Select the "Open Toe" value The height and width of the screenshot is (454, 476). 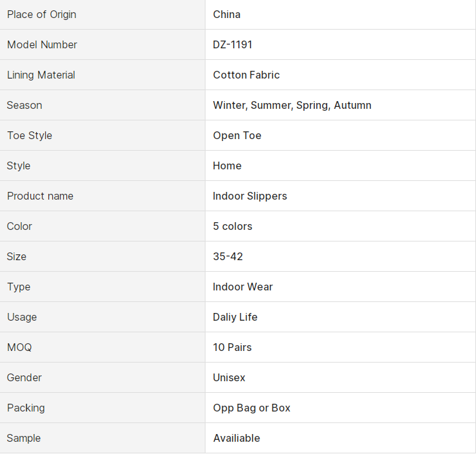tap(237, 135)
